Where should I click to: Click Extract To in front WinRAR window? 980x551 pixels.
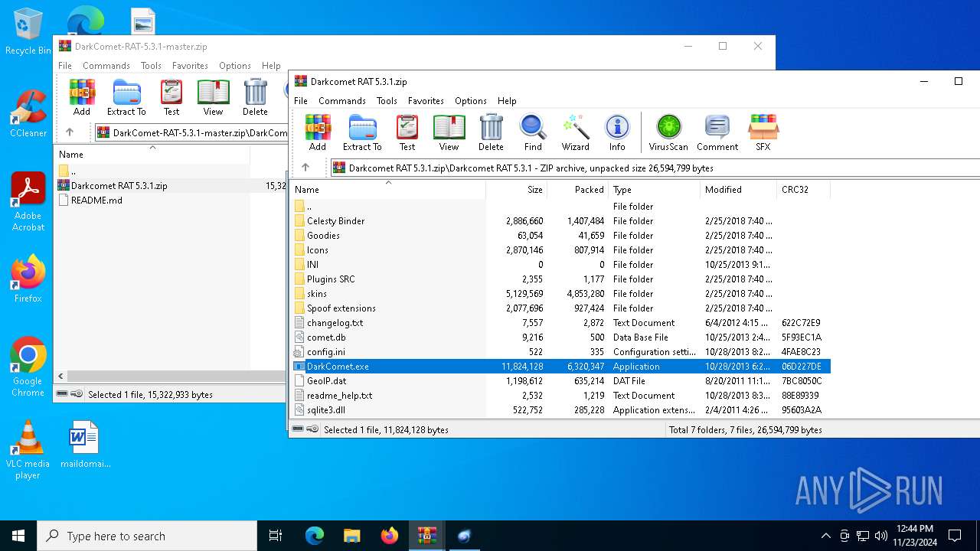point(362,132)
